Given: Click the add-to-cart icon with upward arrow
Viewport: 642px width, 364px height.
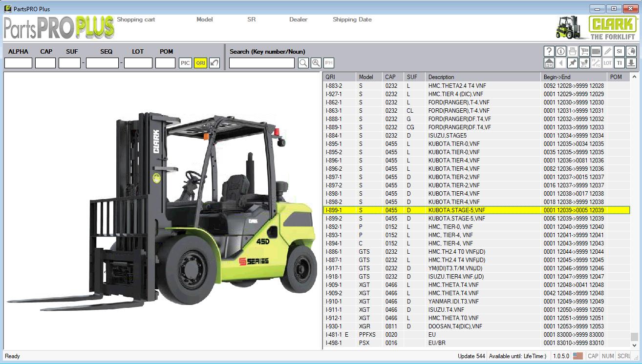Looking at the screenshot, I should click(x=584, y=63).
